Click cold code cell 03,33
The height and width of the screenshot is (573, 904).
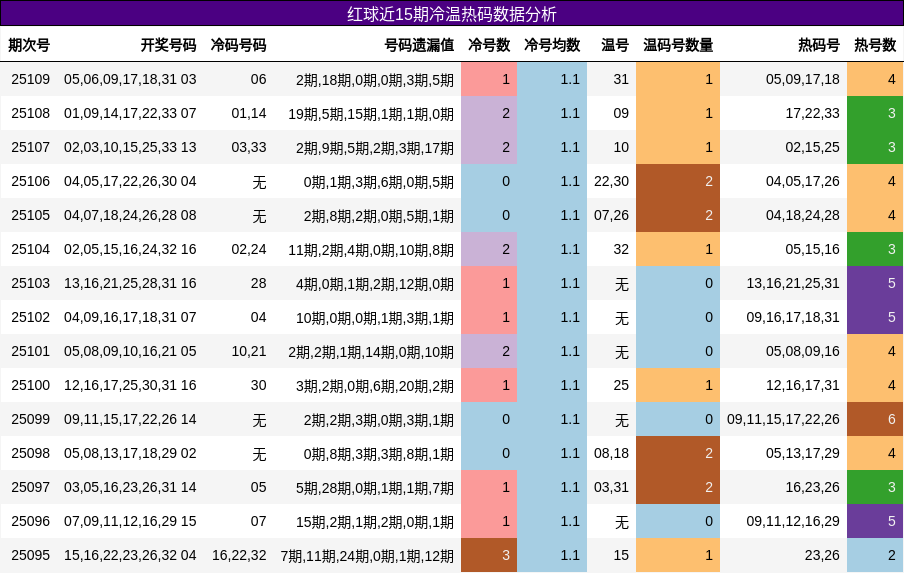pos(249,147)
